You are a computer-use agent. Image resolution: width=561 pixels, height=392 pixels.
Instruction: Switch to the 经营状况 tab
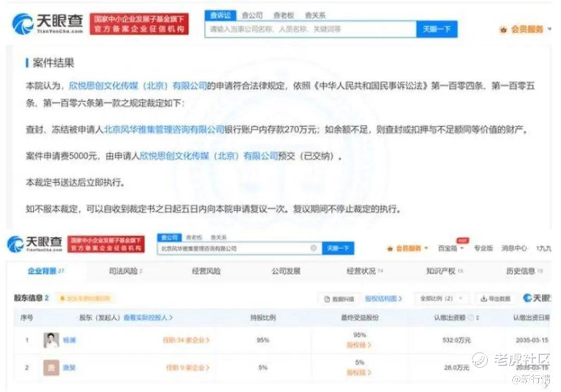coord(365,271)
